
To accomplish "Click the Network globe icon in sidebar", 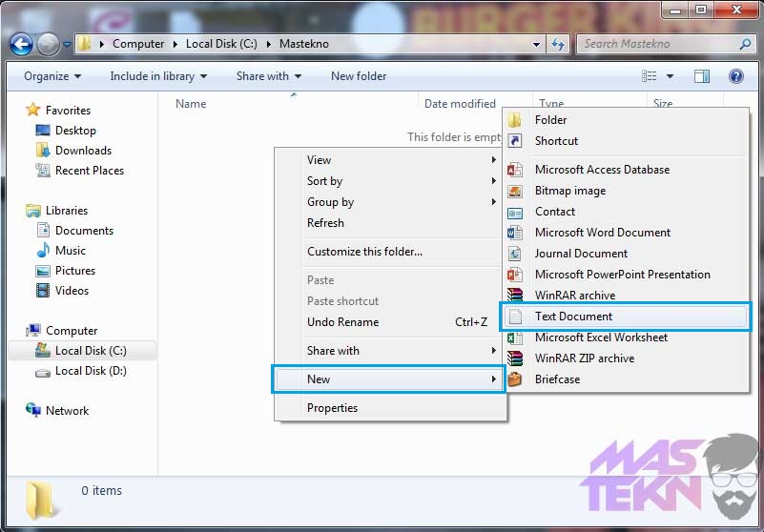I will point(33,410).
